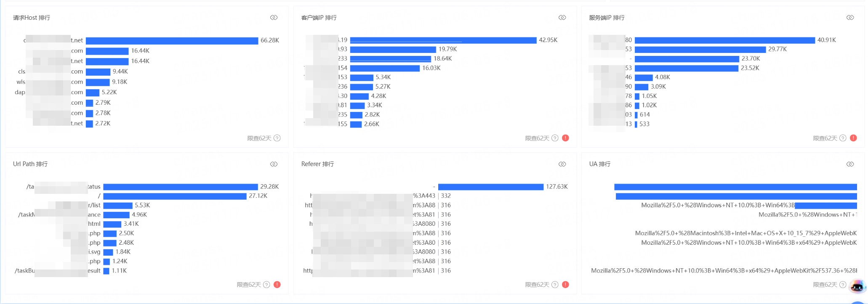Image resolution: width=868 pixels, height=304 pixels.
Task: Select the 42.95K bar in 客户端IP chart
Action: 443,40
